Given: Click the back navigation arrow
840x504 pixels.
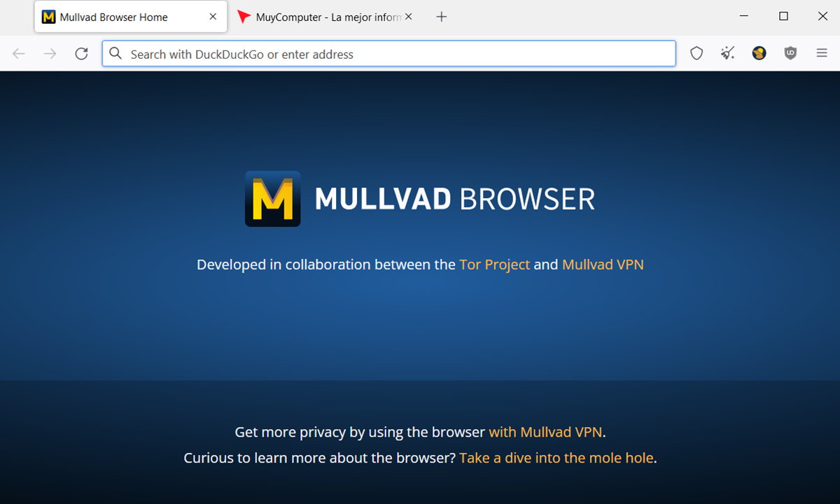Looking at the screenshot, I should pyautogui.click(x=18, y=53).
